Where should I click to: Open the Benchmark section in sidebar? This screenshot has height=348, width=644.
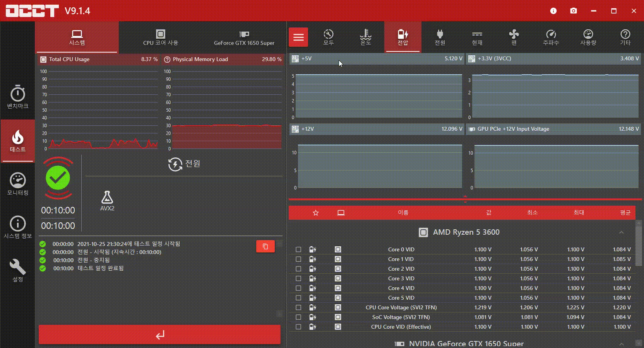pyautogui.click(x=17, y=97)
